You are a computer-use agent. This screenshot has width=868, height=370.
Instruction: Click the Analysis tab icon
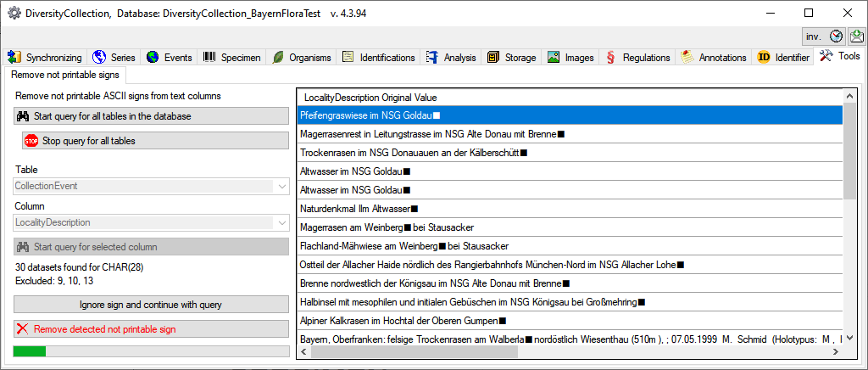click(432, 57)
